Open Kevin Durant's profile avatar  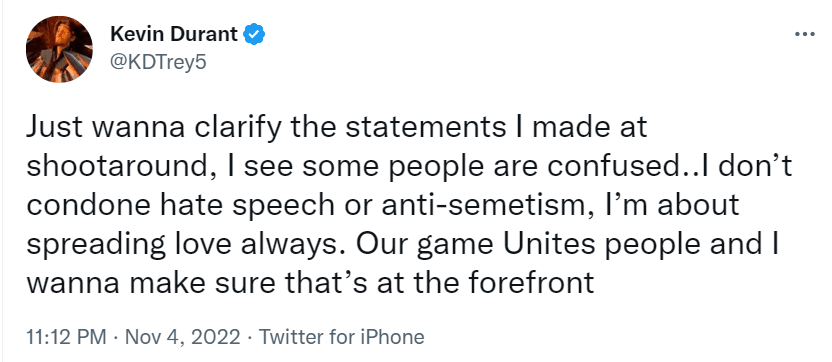(59, 49)
